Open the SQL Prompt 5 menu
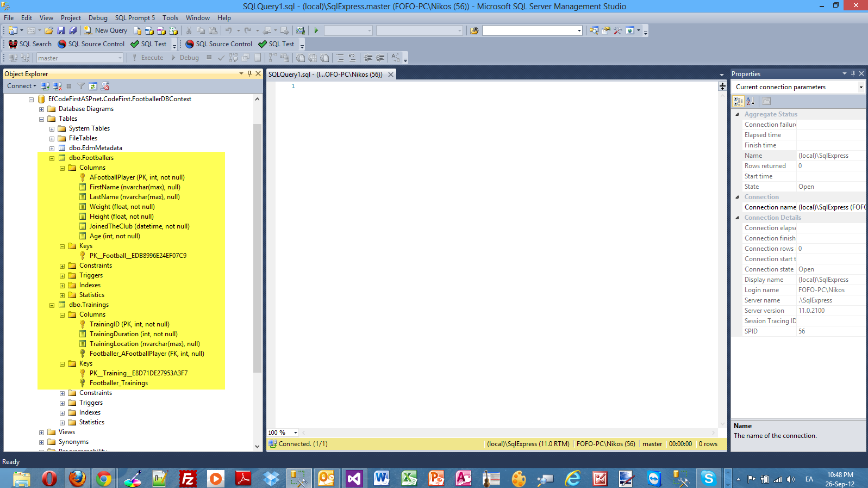868x488 pixels. (x=135, y=18)
